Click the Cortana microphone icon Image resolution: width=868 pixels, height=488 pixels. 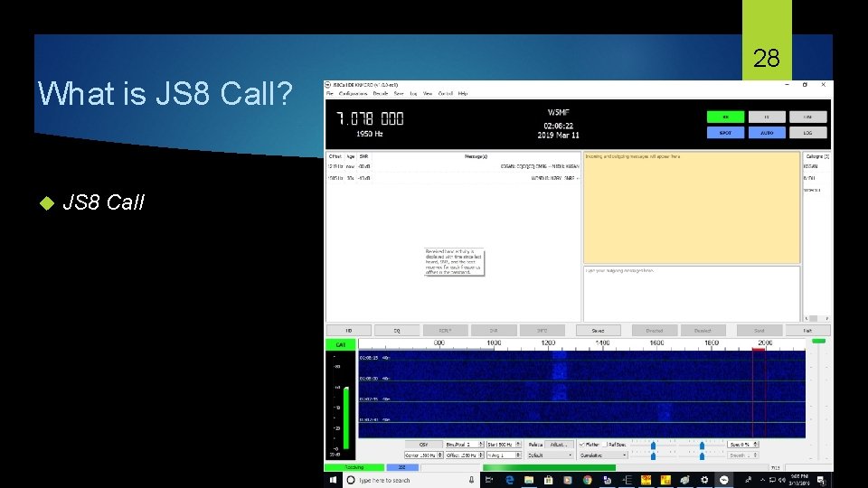pos(471,480)
